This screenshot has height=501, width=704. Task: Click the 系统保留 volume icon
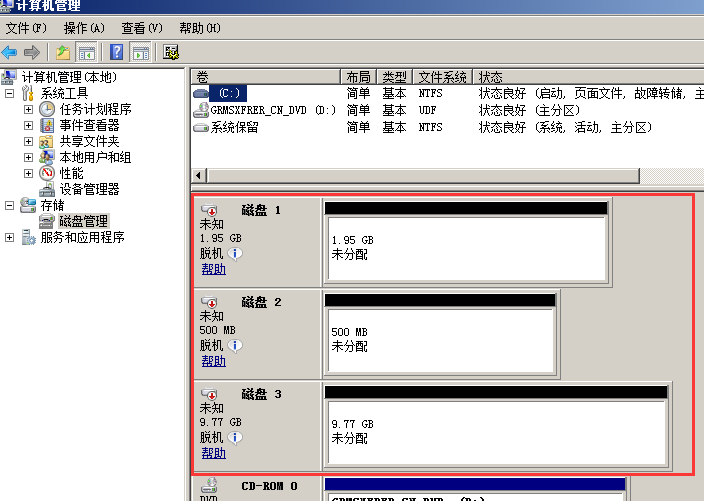point(201,127)
